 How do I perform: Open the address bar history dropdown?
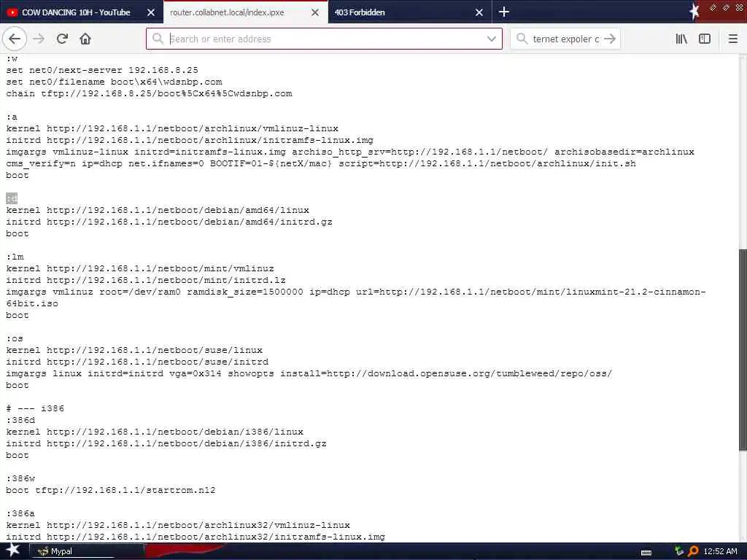pos(492,39)
